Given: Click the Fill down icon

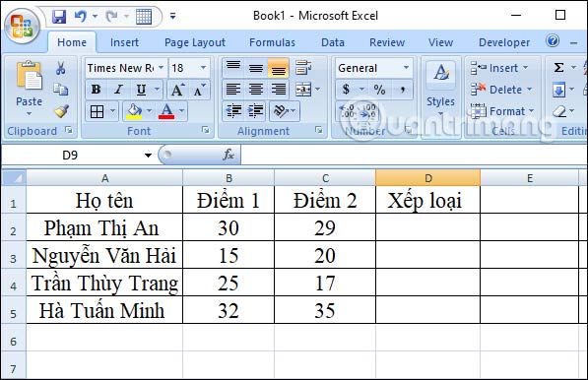Looking at the screenshot, I should [558, 90].
